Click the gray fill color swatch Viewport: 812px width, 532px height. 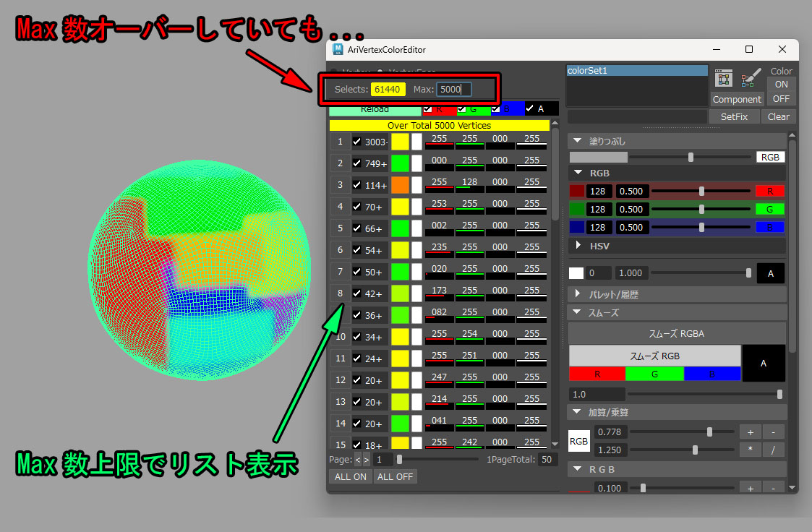[x=598, y=157]
